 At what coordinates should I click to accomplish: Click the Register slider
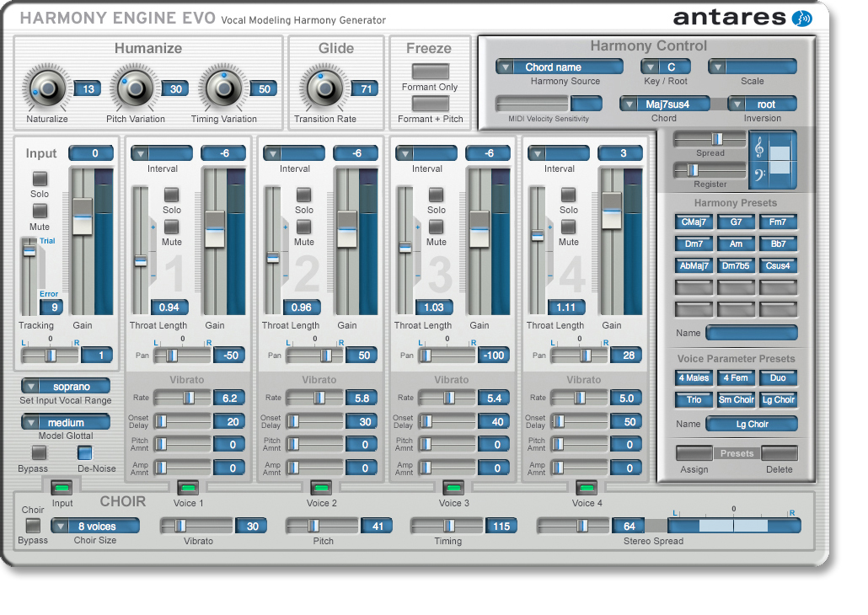[x=710, y=170]
